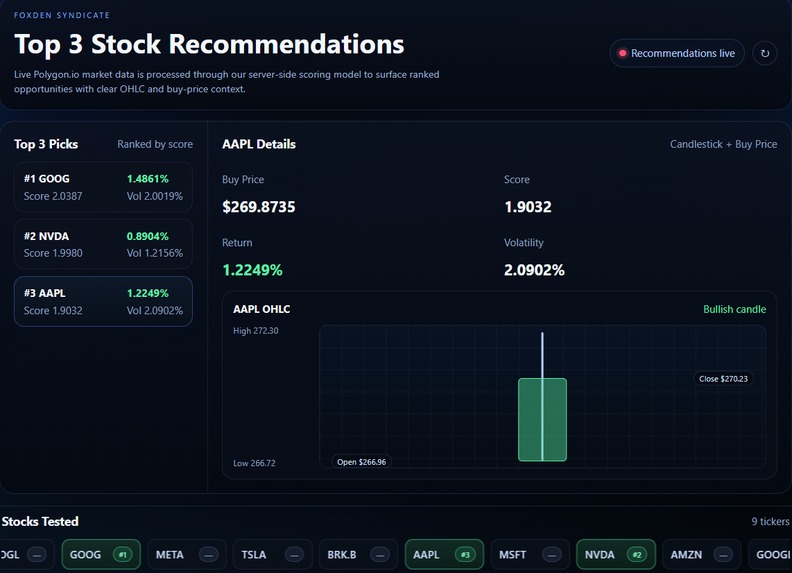Click the Open $266.96 chart label

click(361, 462)
